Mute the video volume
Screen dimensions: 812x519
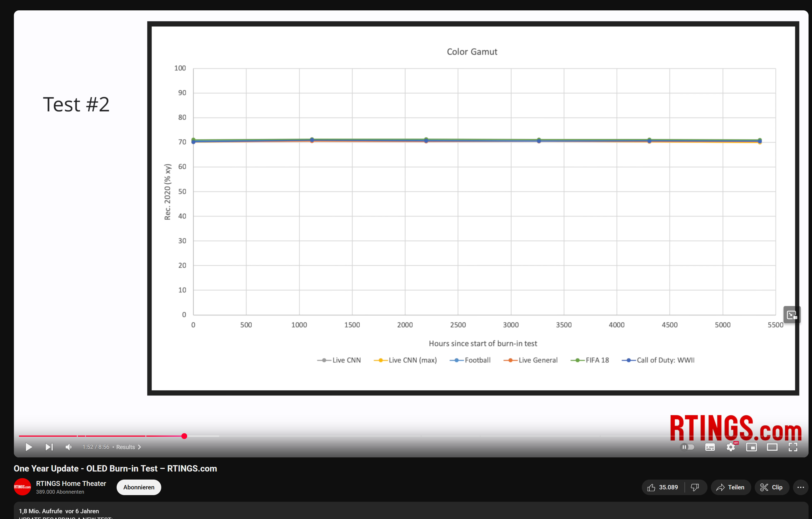(x=69, y=447)
